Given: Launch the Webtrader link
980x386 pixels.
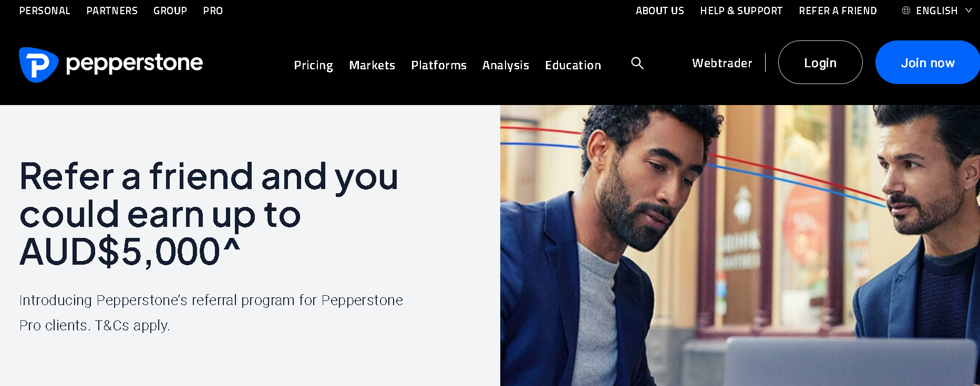Looking at the screenshot, I should 722,63.
